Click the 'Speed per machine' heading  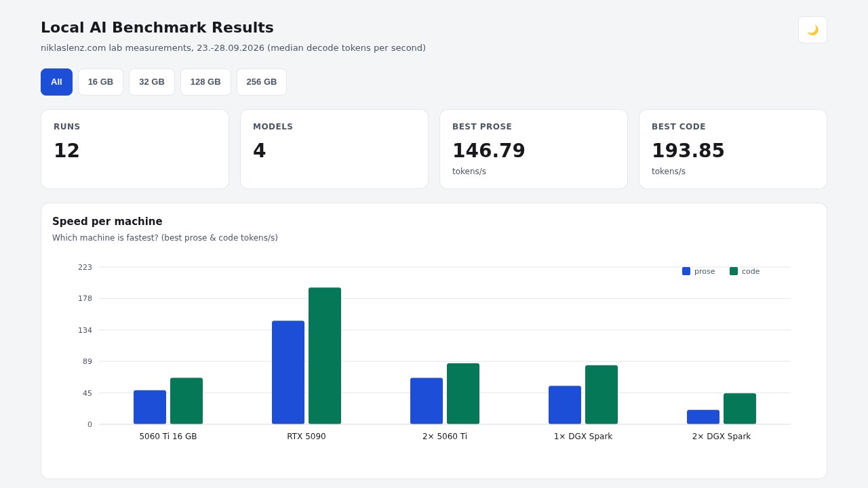107,222
